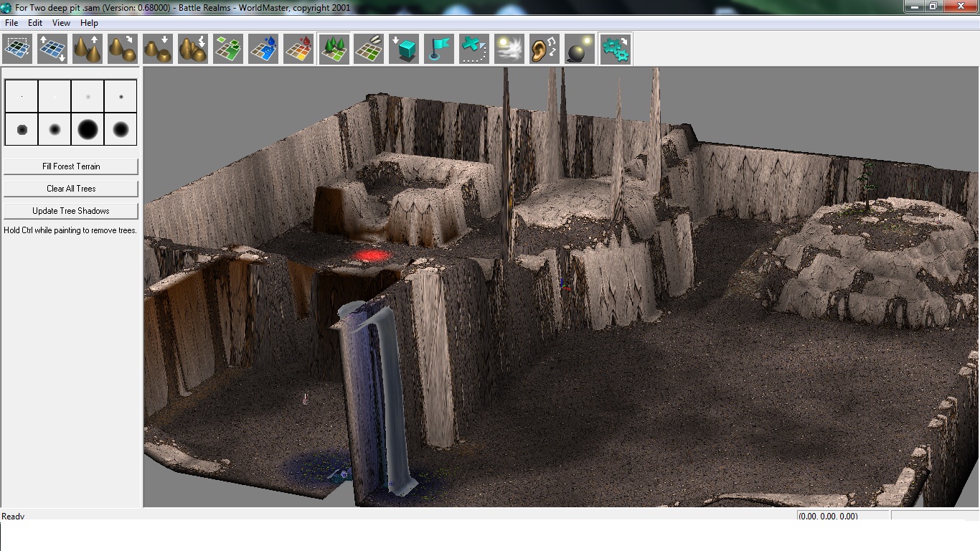Choose the grid selection tool
The height and width of the screenshot is (551, 980).
pyautogui.click(x=17, y=50)
